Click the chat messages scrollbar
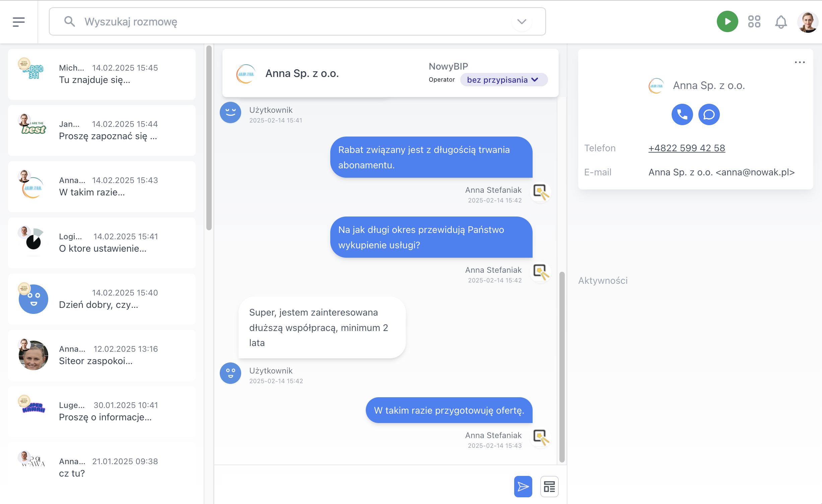 click(562, 366)
